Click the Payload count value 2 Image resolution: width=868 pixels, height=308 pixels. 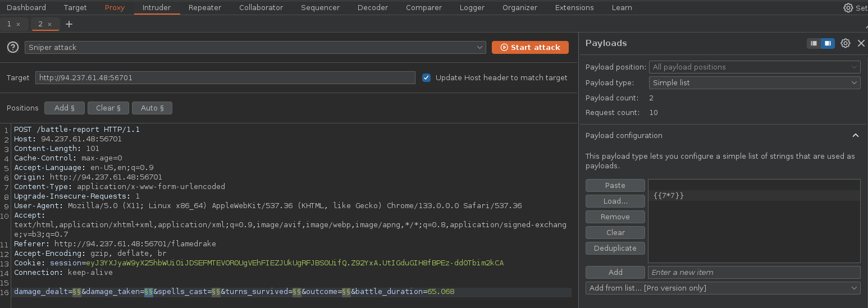click(651, 98)
